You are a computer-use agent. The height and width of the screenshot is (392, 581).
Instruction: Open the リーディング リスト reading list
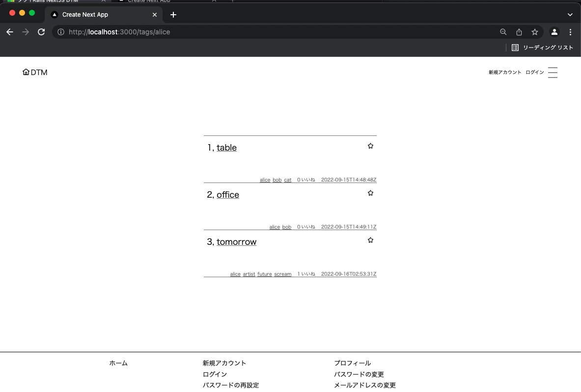point(542,48)
